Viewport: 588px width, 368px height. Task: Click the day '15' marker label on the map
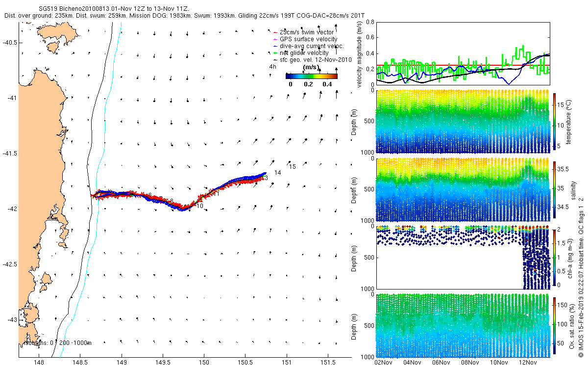point(293,167)
